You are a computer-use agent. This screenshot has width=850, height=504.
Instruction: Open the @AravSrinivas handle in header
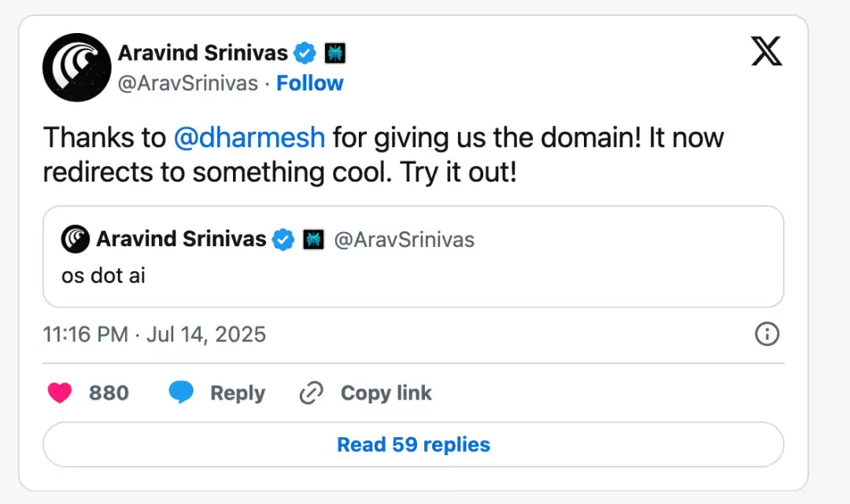tap(188, 83)
